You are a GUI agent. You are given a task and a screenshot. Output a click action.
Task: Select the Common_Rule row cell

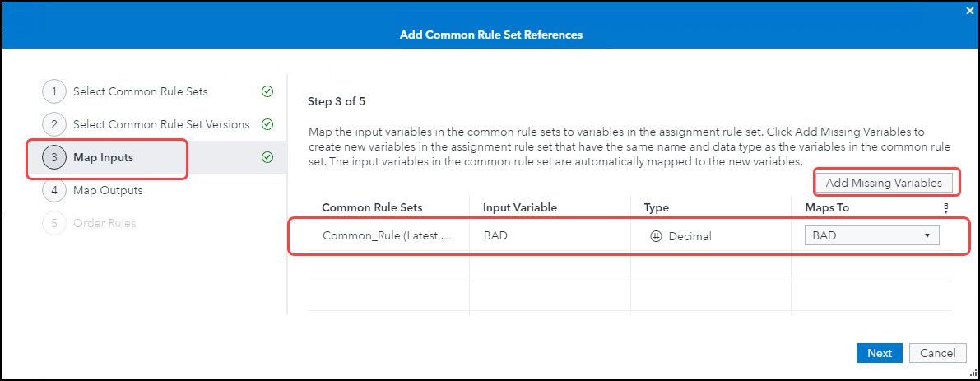coord(387,236)
